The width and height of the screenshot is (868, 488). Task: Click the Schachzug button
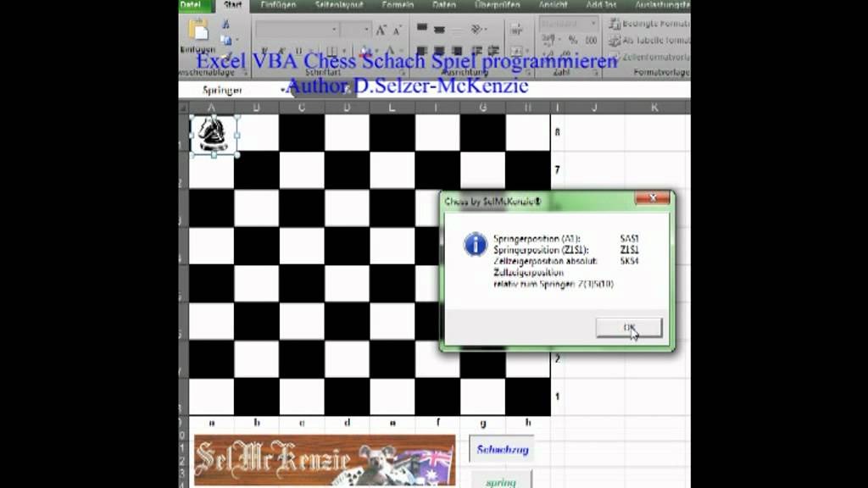[x=503, y=449]
